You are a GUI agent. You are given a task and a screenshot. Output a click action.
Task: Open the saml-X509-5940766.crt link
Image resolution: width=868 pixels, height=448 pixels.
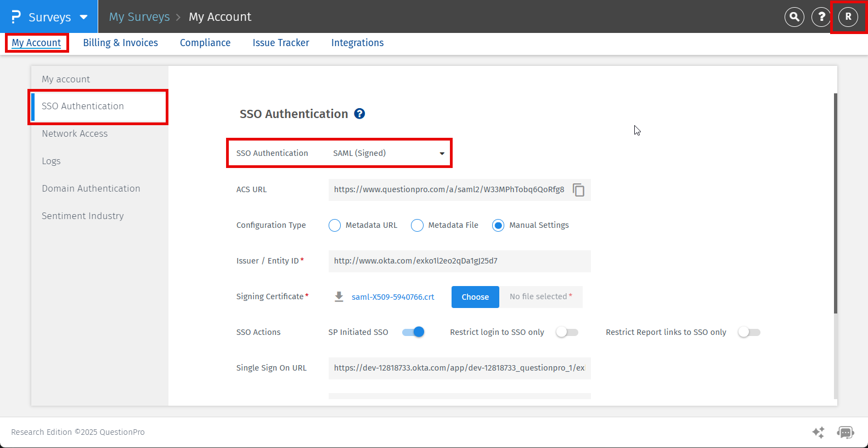(393, 297)
